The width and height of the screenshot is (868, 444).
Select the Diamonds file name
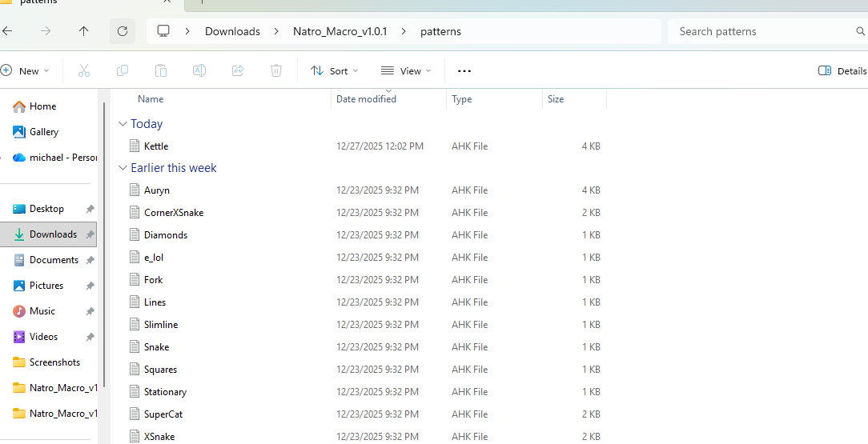166,235
